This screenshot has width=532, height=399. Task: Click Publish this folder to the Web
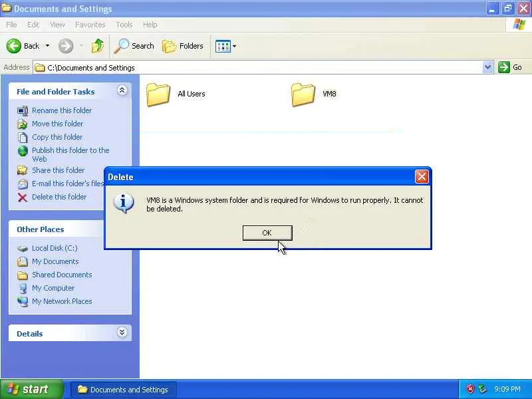click(70, 154)
